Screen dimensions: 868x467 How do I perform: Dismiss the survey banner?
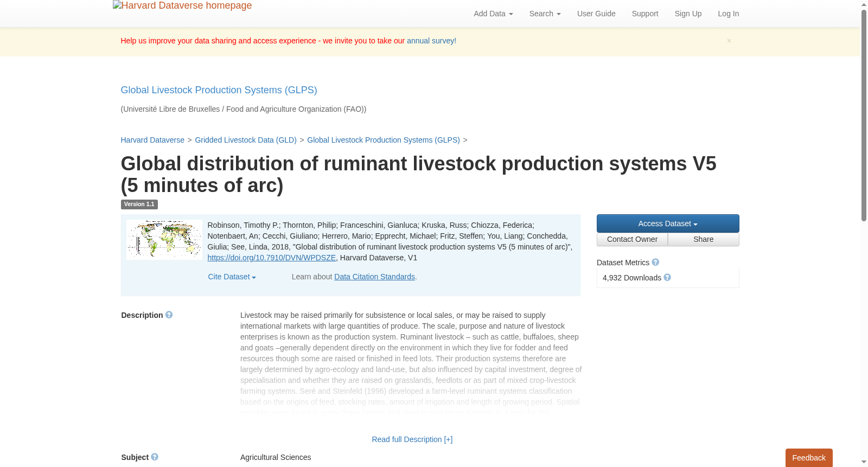tap(729, 41)
